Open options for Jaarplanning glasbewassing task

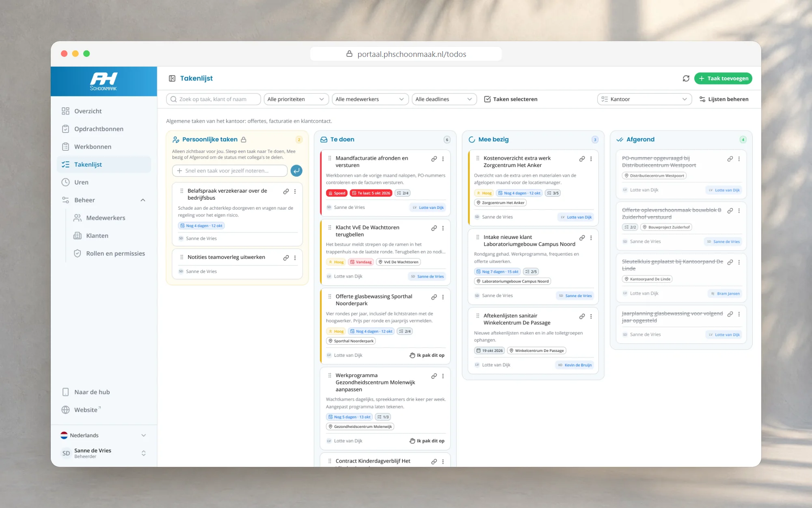coord(739,314)
